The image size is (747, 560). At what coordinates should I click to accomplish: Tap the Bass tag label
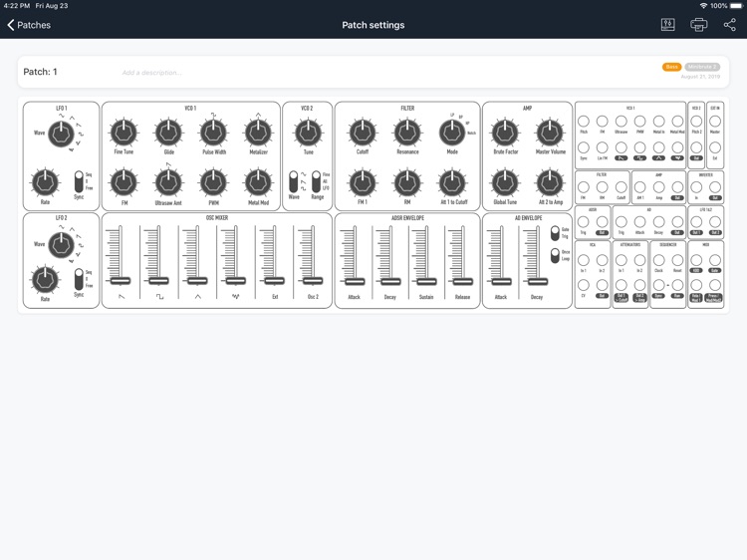671,67
